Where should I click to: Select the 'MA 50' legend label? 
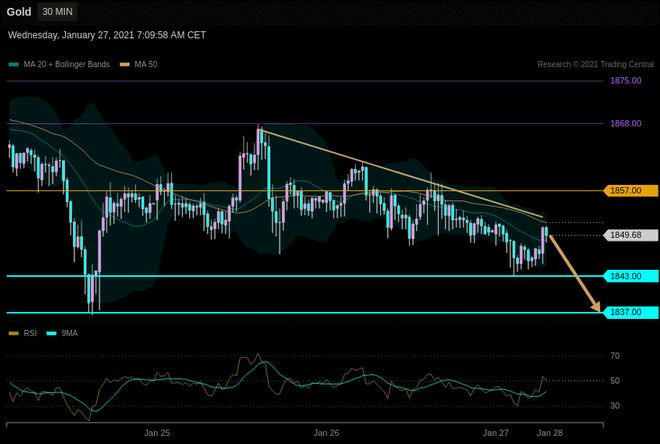(146, 64)
